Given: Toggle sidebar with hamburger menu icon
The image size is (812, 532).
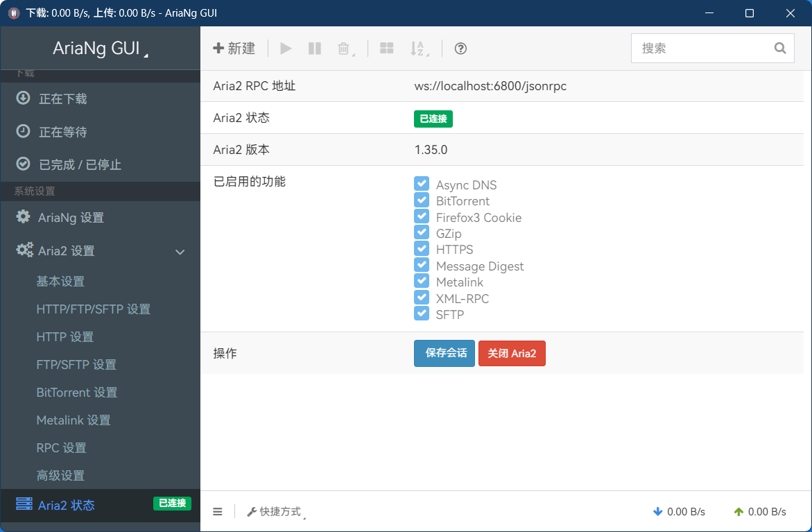Looking at the screenshot, I should pos(218,512).
